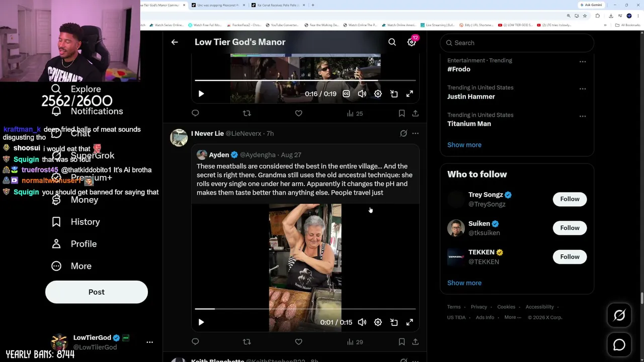Open the floating Grok button
This screenshot has width=644, height=362.
(619, 315)
